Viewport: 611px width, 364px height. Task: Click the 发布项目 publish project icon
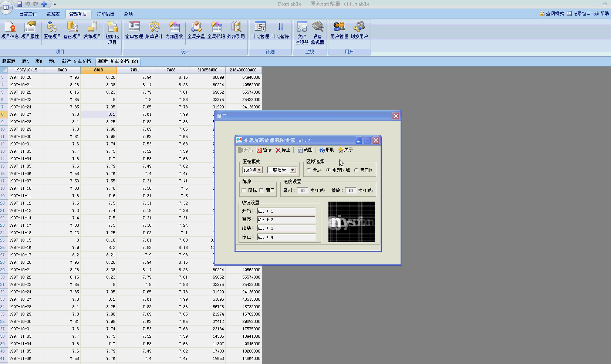92,30
